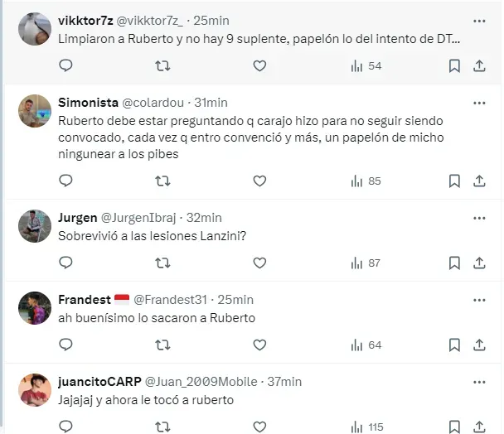Retweet Frandest's post
The image size is (504, 434).
(x=162, y=345)
